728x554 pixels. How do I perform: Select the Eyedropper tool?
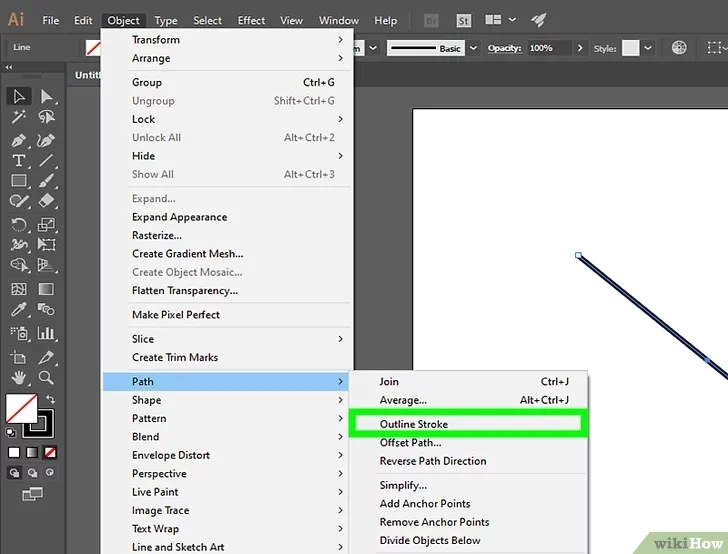pos(19,309)
